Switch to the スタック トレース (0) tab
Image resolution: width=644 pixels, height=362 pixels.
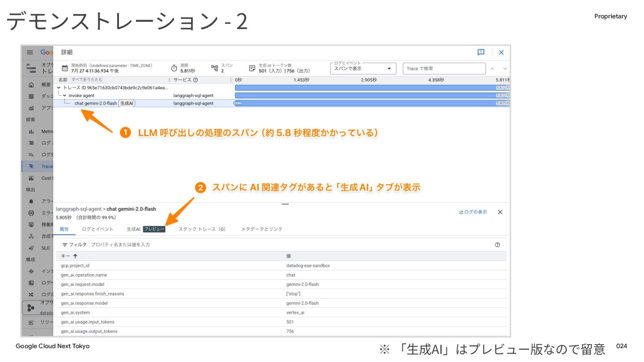pos(202,229)
